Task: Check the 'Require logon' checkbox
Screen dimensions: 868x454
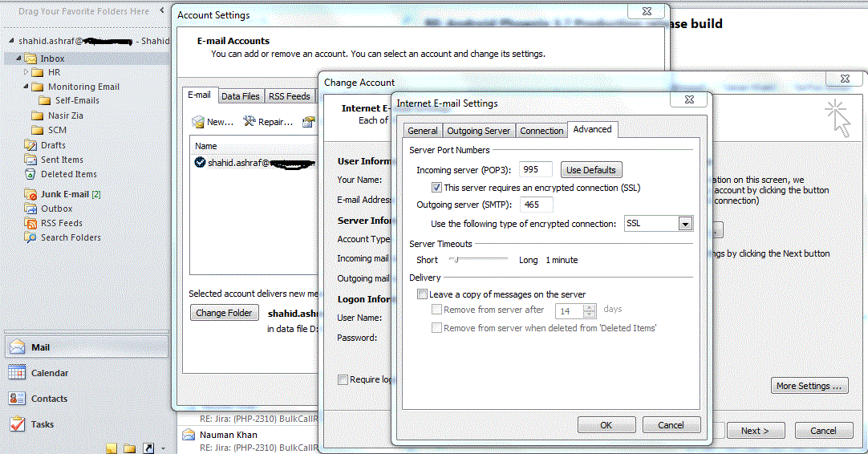Action: coord(343,379)
